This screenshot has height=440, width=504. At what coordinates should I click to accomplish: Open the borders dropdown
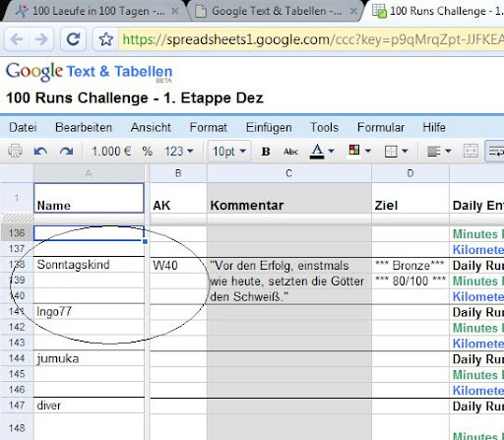point(396,152)
